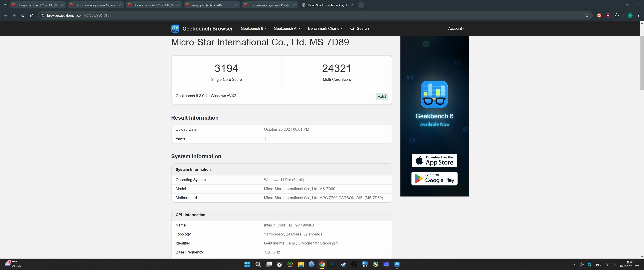The image size is (644, 270).
Task: Click the Geekbench Browser logo icon
Action: coord(175,28)
